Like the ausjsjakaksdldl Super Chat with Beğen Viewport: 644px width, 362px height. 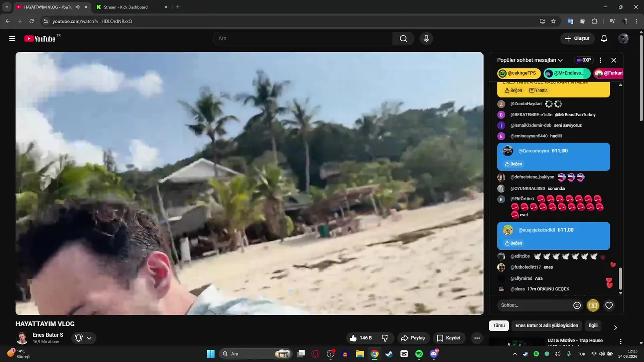[x=513, y=243]
